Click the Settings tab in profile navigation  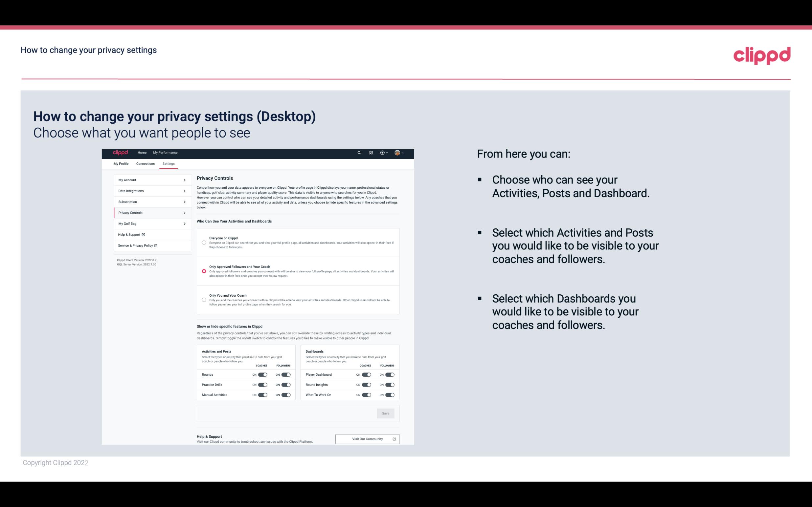click(x=168, y=163)
